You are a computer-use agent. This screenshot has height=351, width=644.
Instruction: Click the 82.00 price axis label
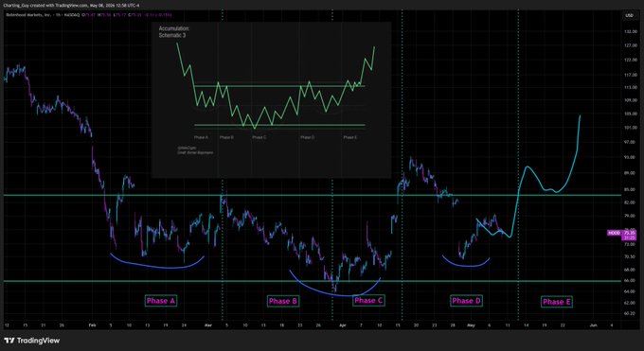(x=631, y=202)
